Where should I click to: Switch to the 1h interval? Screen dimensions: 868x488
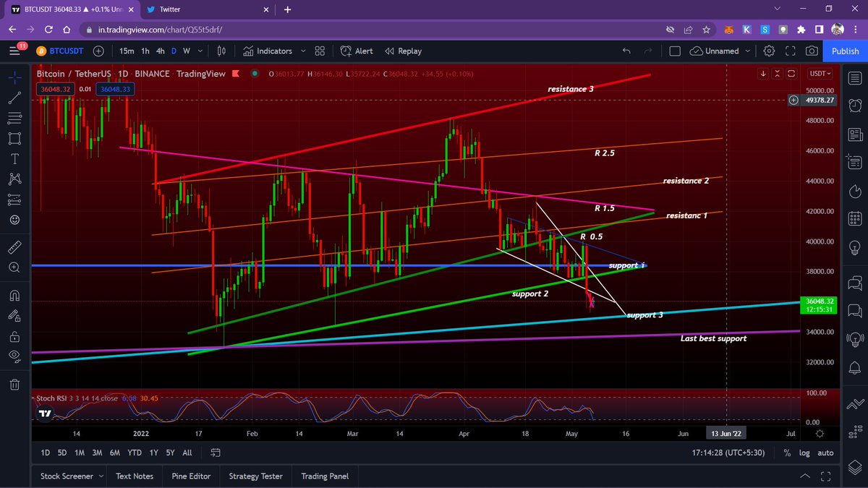[x=145, y=51]
